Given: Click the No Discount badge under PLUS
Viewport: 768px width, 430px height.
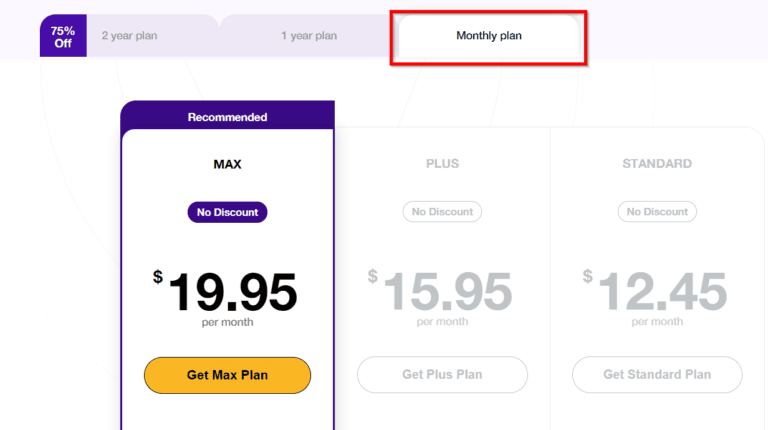Looking at the screenshot, I should pyautogui.click(x=442, y=212).
